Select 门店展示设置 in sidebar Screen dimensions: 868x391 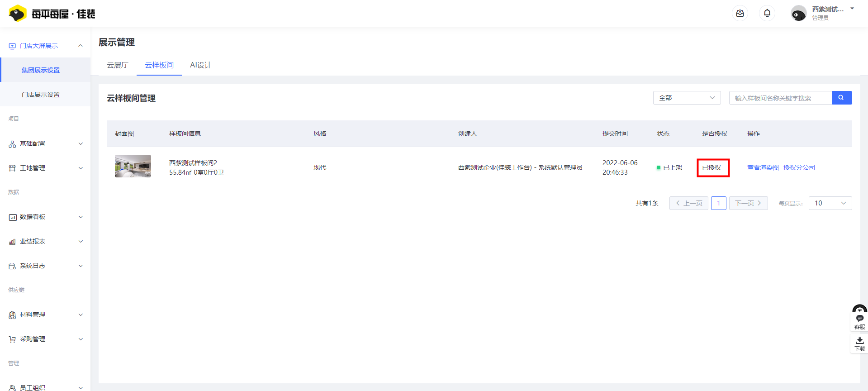pos(45,95)
